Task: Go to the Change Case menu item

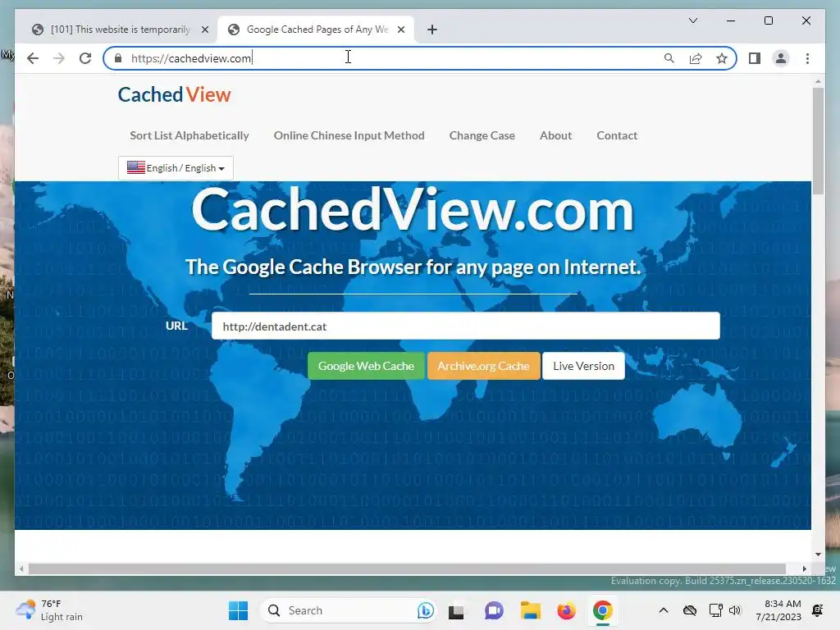Action: pyautogui.click(x=482, y=135)
